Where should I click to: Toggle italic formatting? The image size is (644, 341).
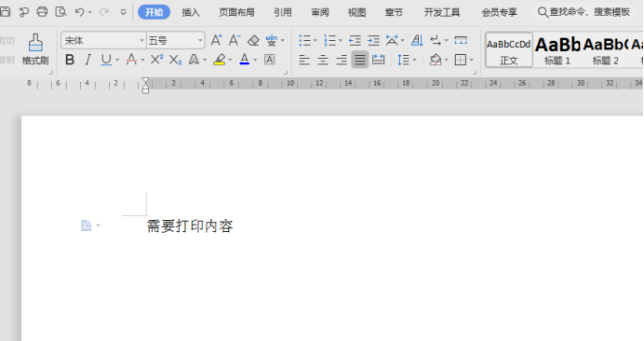click(x=87, y=60)
